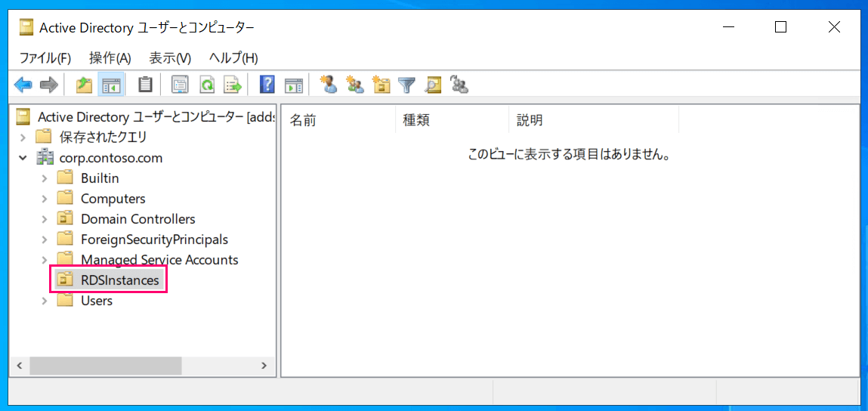Select Managed Service Accounts in the tree

[159, 260]
